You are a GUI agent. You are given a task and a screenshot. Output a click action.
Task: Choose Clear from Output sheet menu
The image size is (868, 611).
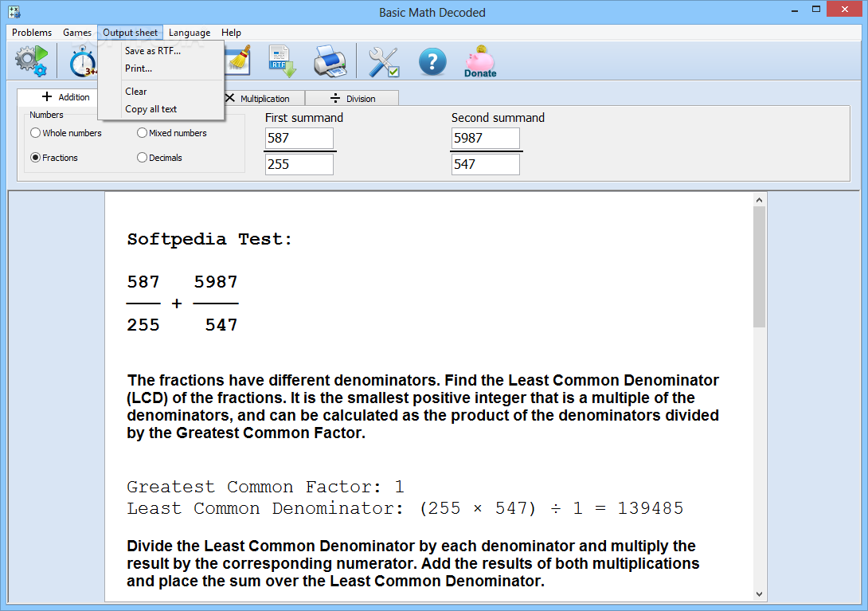pyautogui.click(x=161, y=92)
